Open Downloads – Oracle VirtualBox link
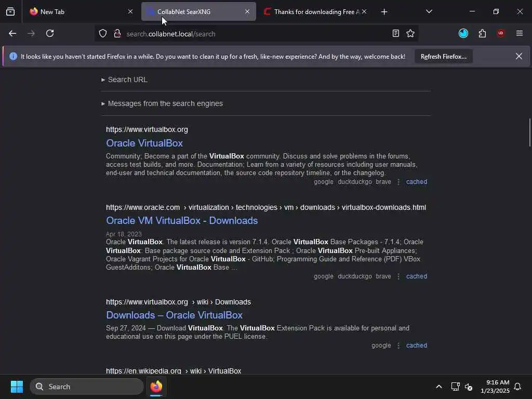Viewport: 532px width, 399px height. point(175,315)
